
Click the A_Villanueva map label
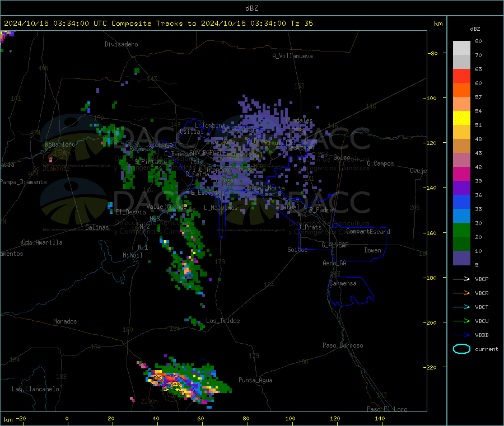click(x=292, y=56)
